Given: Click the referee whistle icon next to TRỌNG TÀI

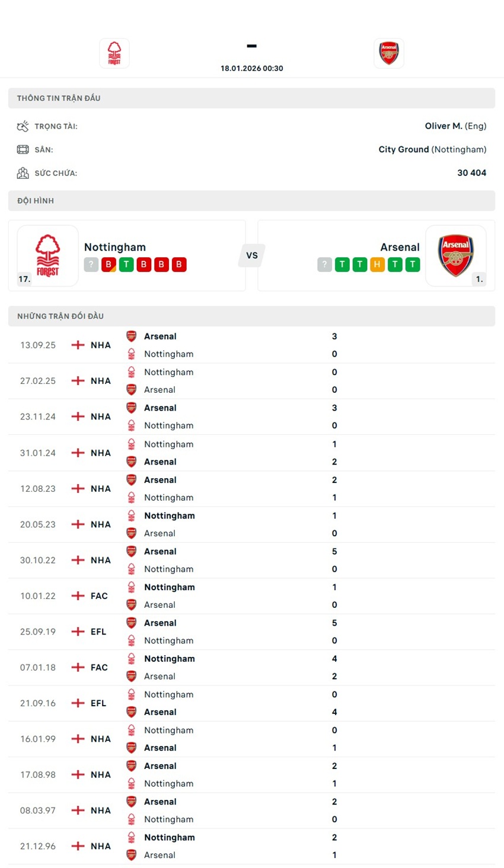Looking at the screenshot, I should pos(23,126).
